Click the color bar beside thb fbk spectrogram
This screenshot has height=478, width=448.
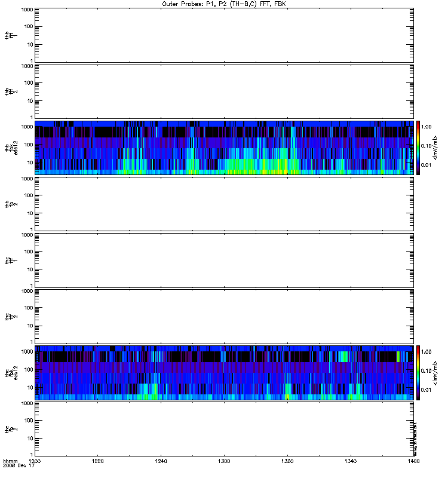click(x=418, y=148)
